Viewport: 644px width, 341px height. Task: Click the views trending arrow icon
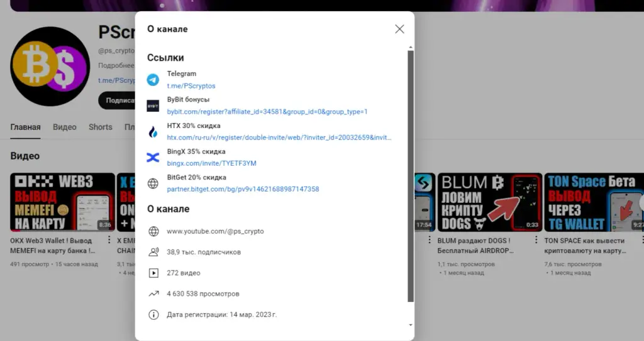point(153,294)
